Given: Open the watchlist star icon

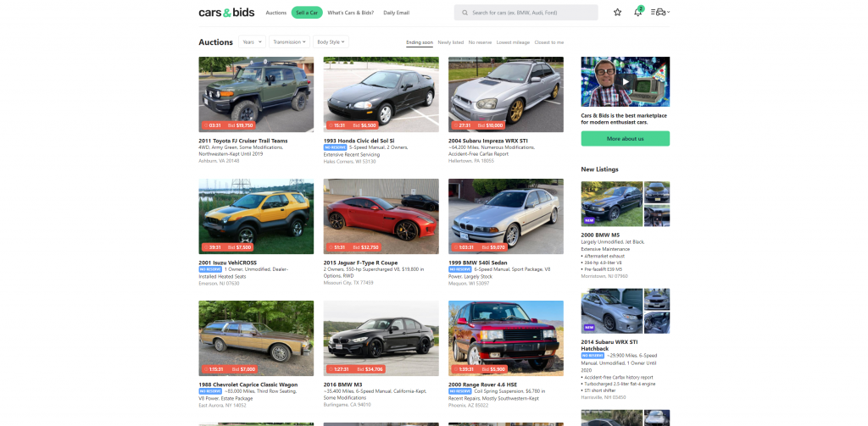Looking at the screenshot, I should coord(617,12).
